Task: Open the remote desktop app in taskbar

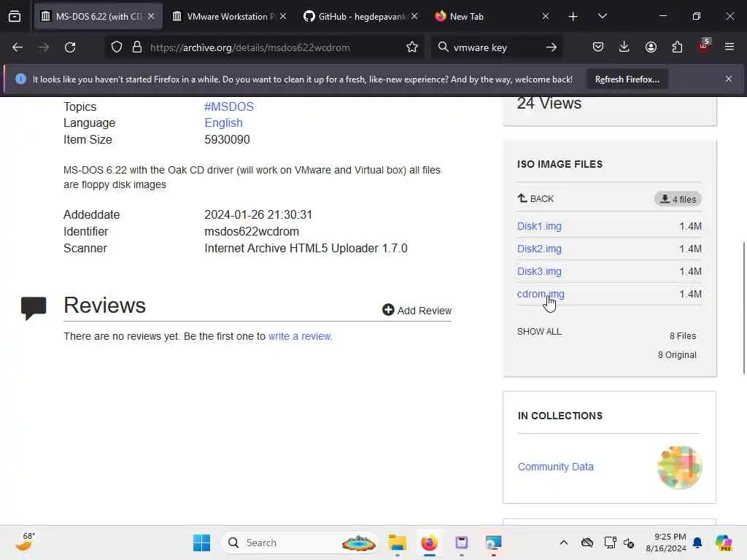Action: (x=494, y=542)
